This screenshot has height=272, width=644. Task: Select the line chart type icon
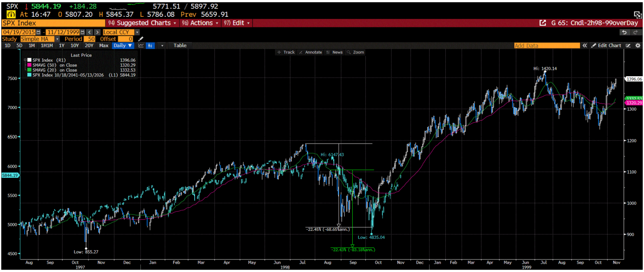pyautogui.click(x=141, y=45)
